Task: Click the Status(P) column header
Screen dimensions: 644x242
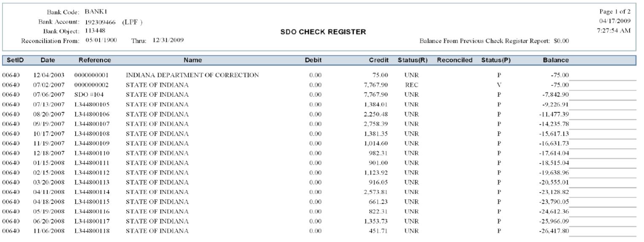Action: 496,60
